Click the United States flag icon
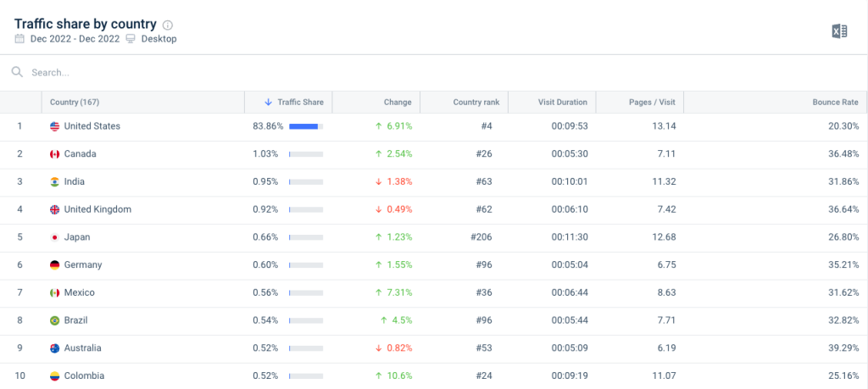The height and width of the screenshot is (389, 868). (x=55, y=126)
